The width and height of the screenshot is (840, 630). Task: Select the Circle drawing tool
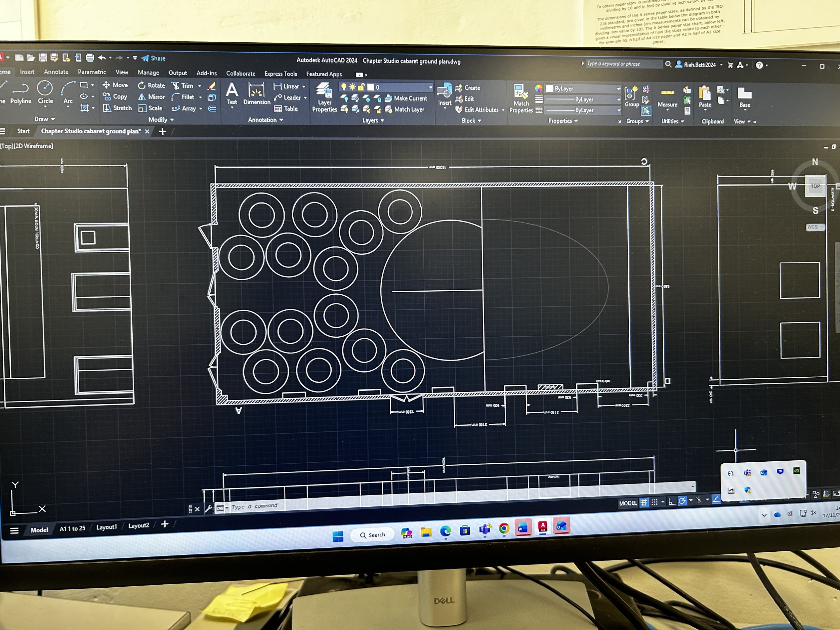[45, 93]
